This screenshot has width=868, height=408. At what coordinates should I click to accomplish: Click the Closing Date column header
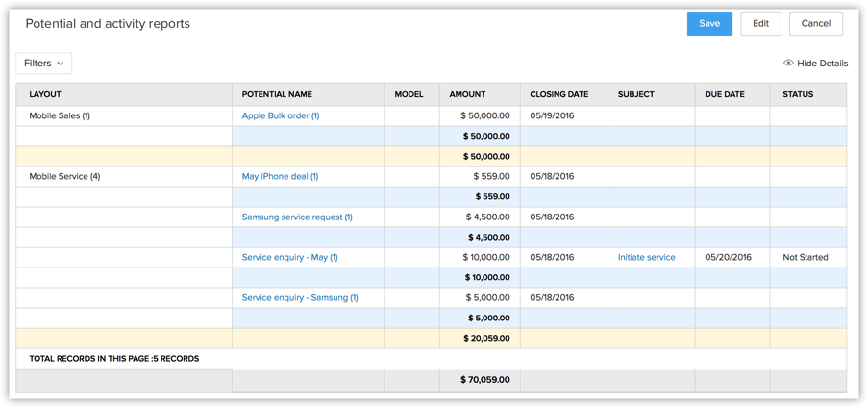558,94
